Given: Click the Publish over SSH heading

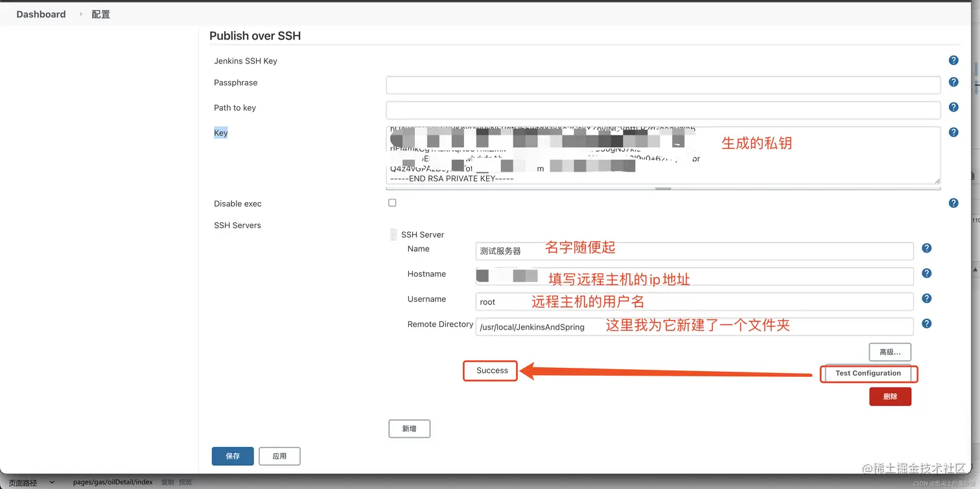Looking at the screenshot, I should pyautogui.click(x=255, y=36).
